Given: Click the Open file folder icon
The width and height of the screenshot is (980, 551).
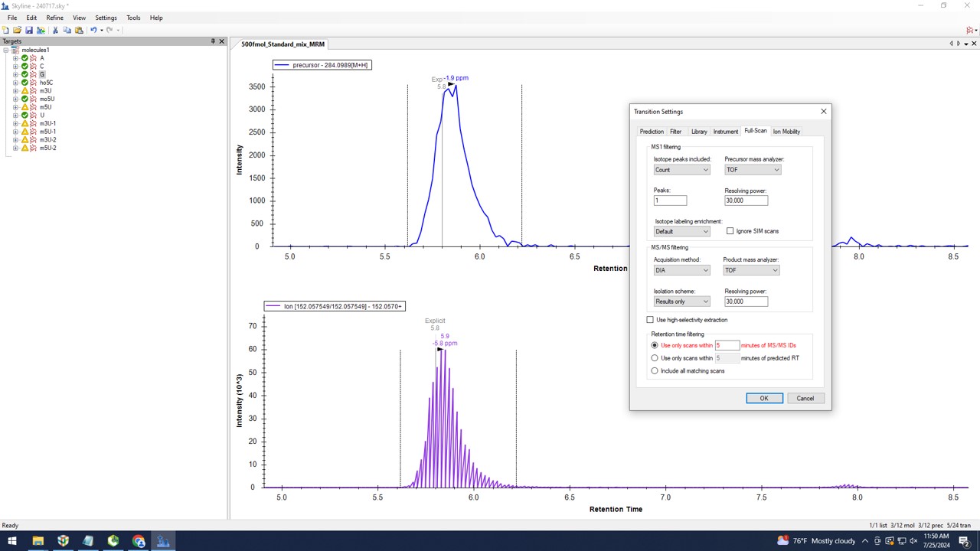Looking at the screenshot, I should [17, 31].
